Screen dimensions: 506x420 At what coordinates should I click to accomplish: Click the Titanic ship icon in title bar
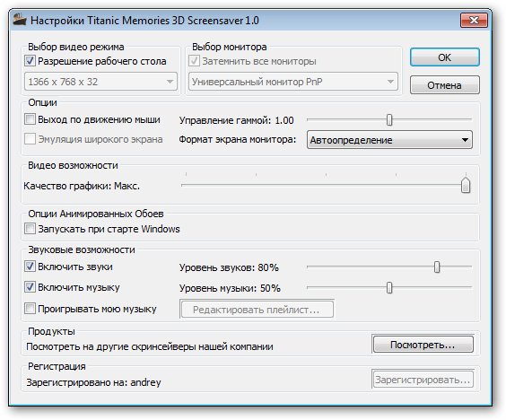[x=20, y=20]
